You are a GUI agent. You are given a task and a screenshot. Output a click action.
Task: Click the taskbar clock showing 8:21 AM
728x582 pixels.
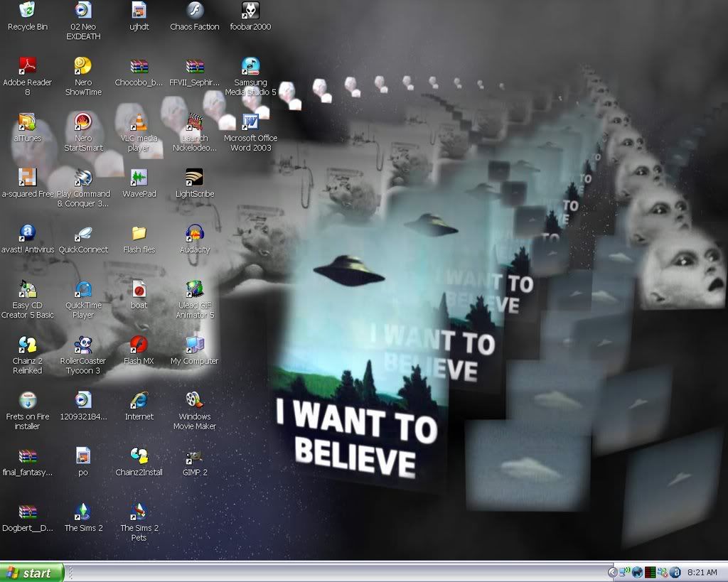pos(702,573)
